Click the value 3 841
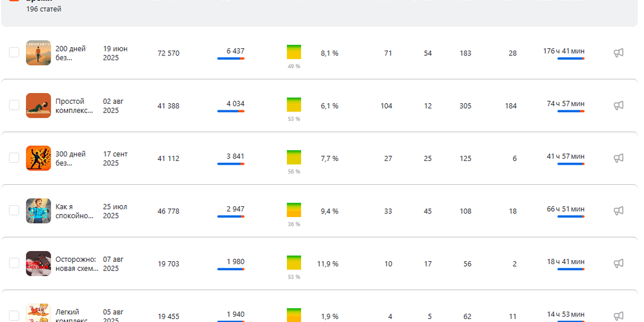This screenshot has width=644, height=322. point(236,156)
